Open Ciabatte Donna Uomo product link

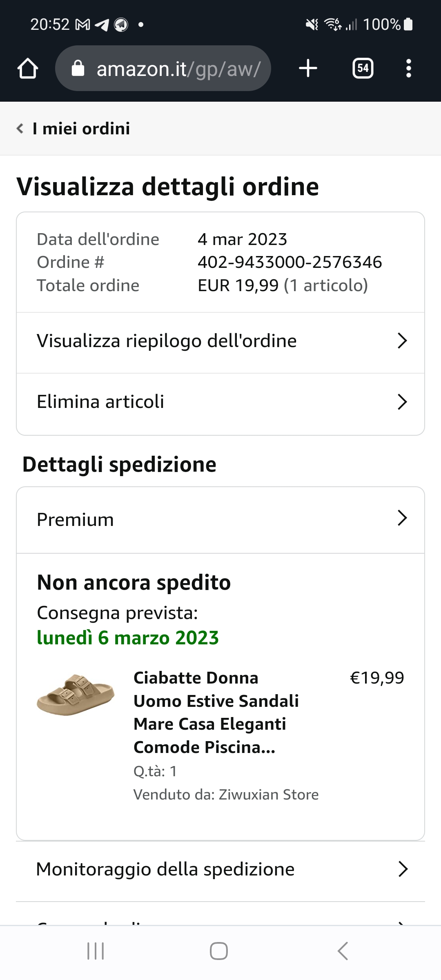pyautogui.click(x=216, y=712)
